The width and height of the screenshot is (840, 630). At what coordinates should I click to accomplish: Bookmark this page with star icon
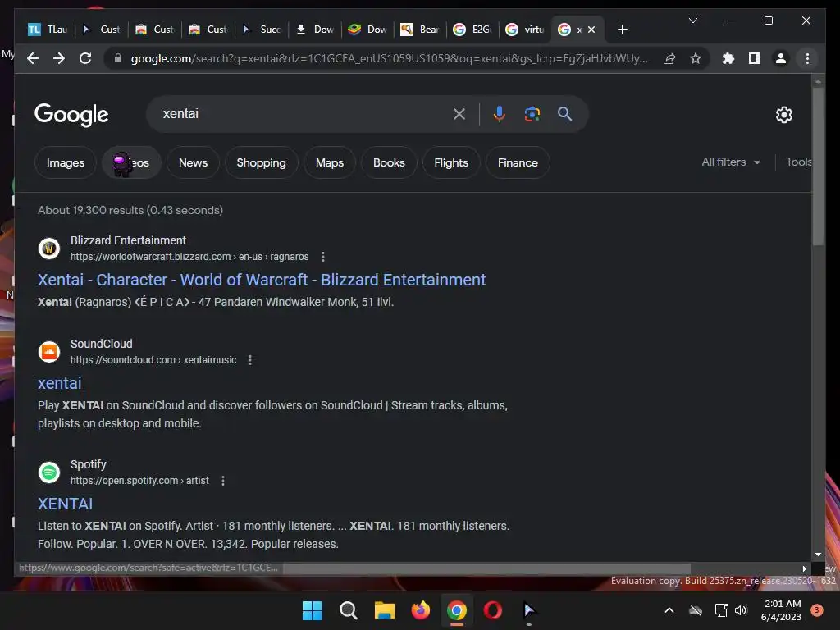696,58
